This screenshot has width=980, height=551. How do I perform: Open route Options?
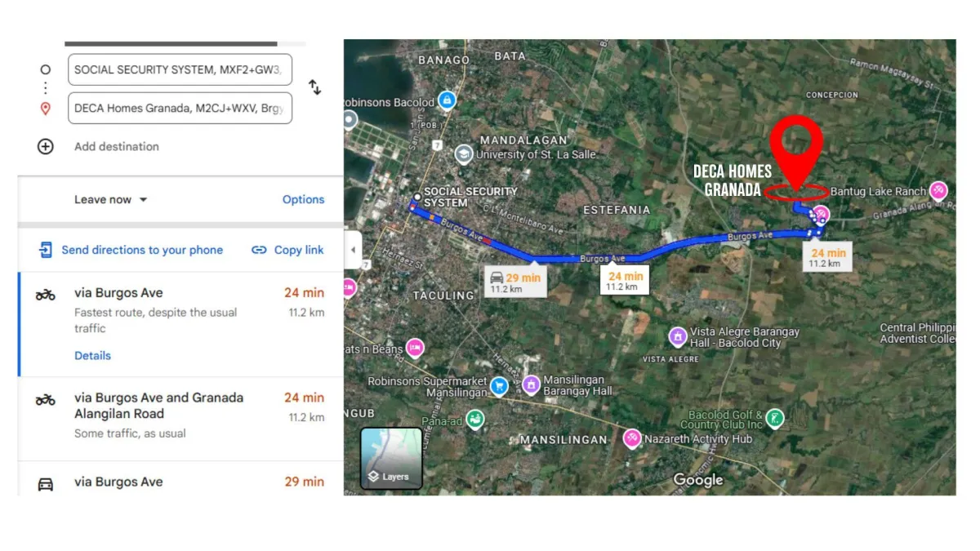point(303,200)
